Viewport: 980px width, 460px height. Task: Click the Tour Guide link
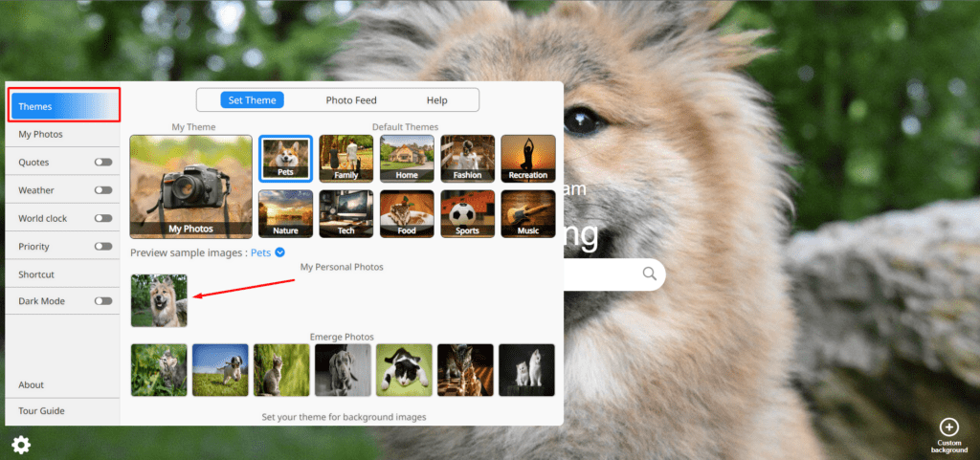pos(41,411)
